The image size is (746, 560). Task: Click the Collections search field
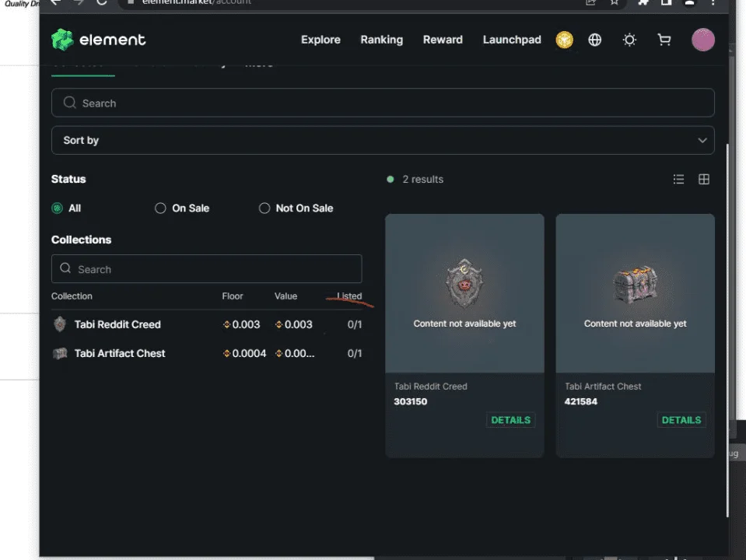point(206,268)
